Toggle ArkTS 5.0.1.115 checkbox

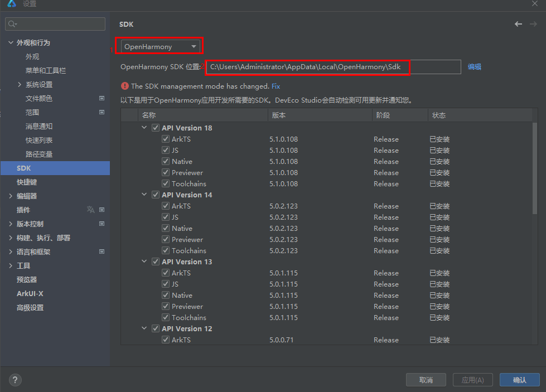coord(166,273)
